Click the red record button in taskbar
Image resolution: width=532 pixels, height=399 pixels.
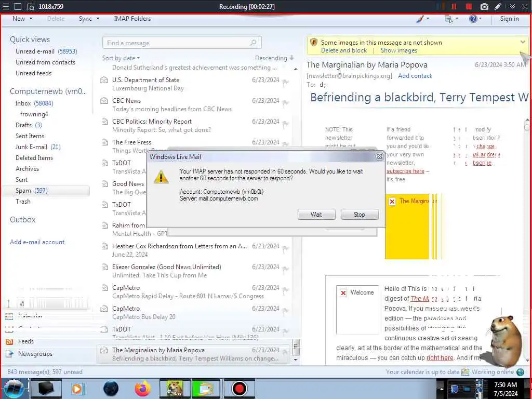[x=239, y=389]
